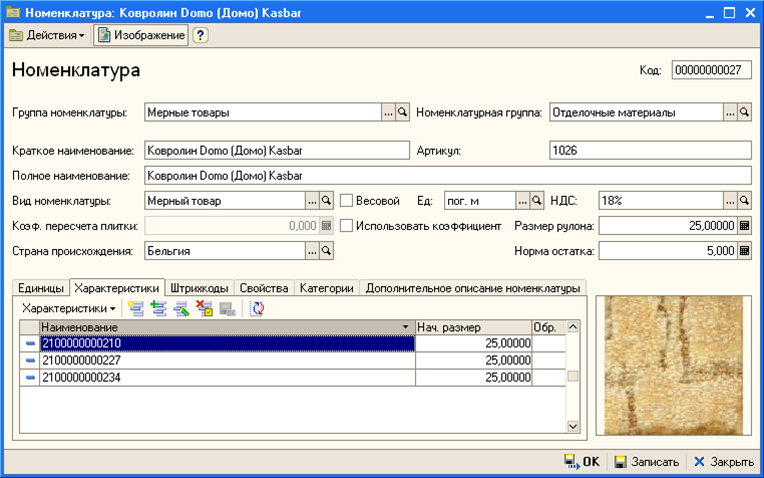The height and width of the screenshot is (478, 764).
Task: Click row marker icon of 2100000000227
Action: (x=30, y=361)
